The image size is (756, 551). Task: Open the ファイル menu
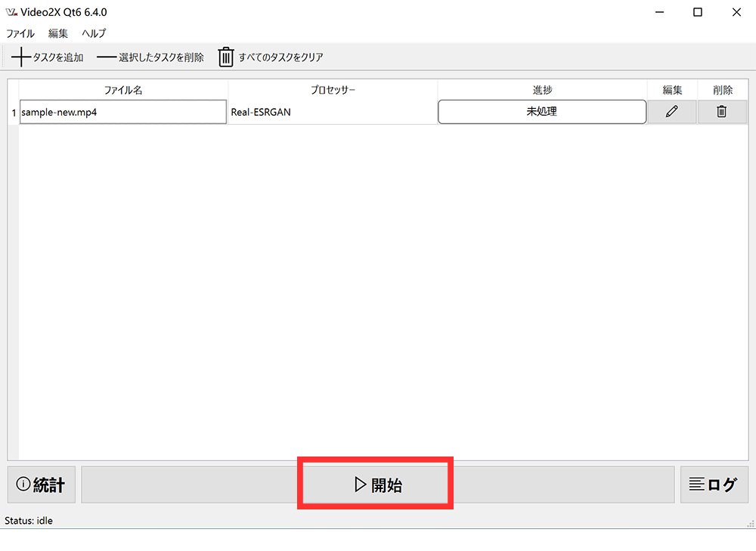coord(19,33)
